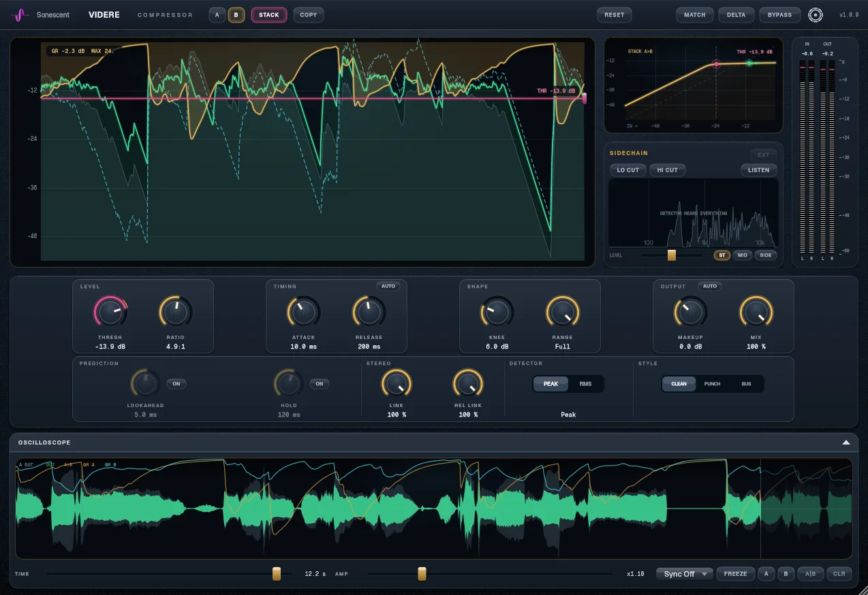Turn on the Hold ON switch
The height and width of the screenshot is (595, 868).
pos(319,384)
